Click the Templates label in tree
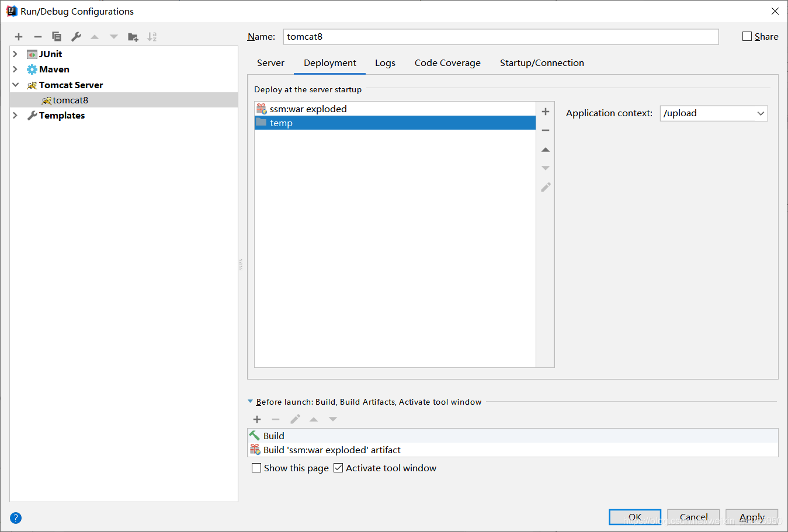The image size is (788, 532). tap(62, 116)
